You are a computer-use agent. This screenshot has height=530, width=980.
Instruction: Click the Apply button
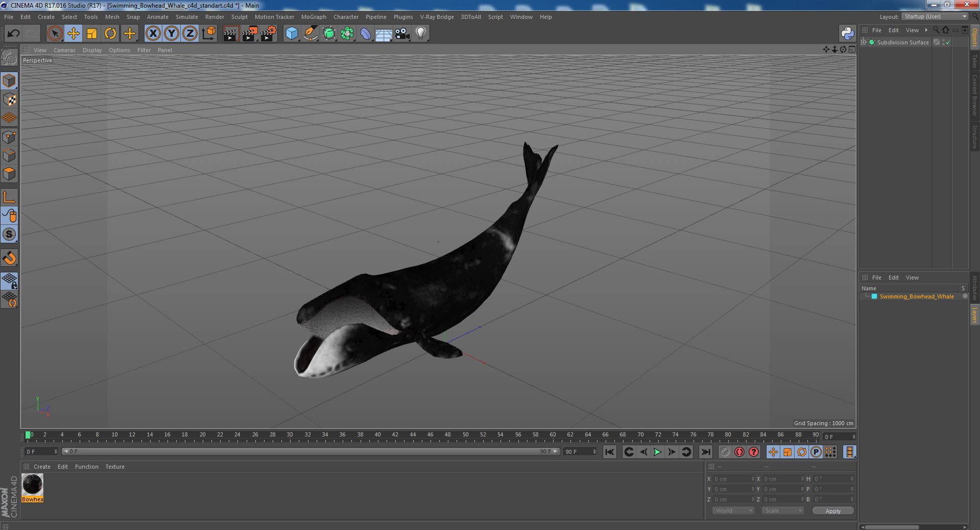pos(833,511)
